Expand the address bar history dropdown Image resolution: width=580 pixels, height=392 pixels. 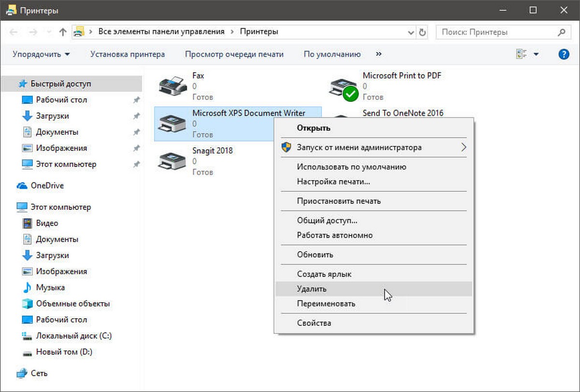click(411, 32)
